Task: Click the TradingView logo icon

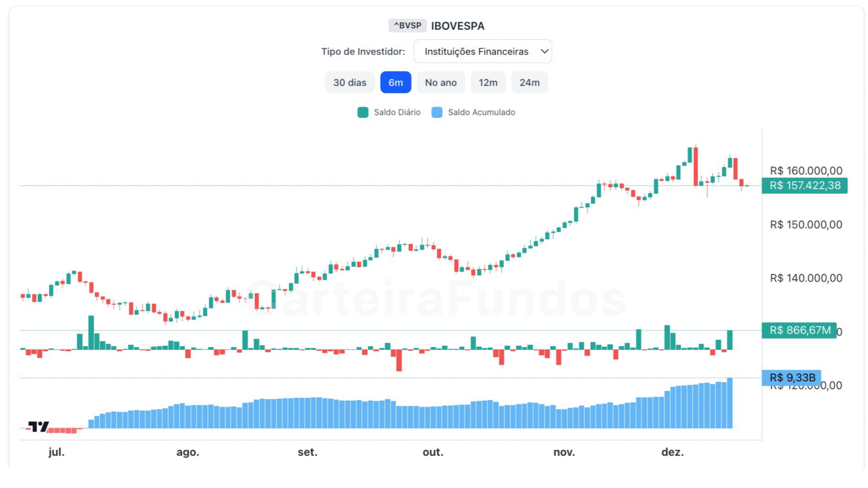Action: tap(38, 426)
